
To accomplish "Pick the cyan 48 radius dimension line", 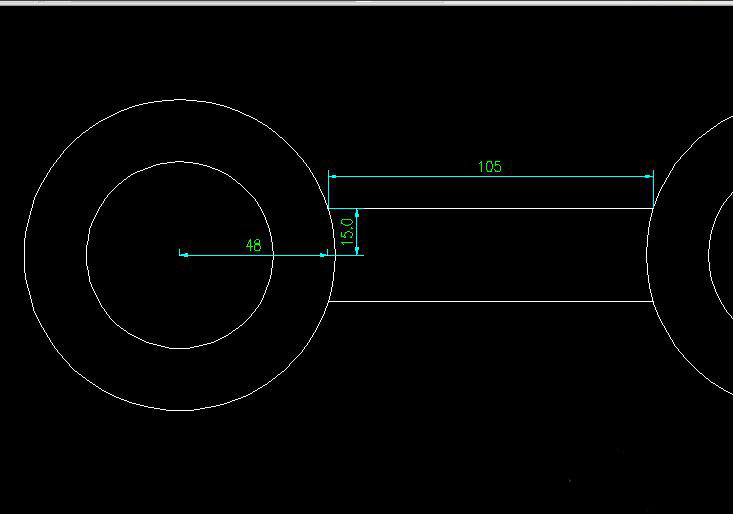I will (254, 255).
